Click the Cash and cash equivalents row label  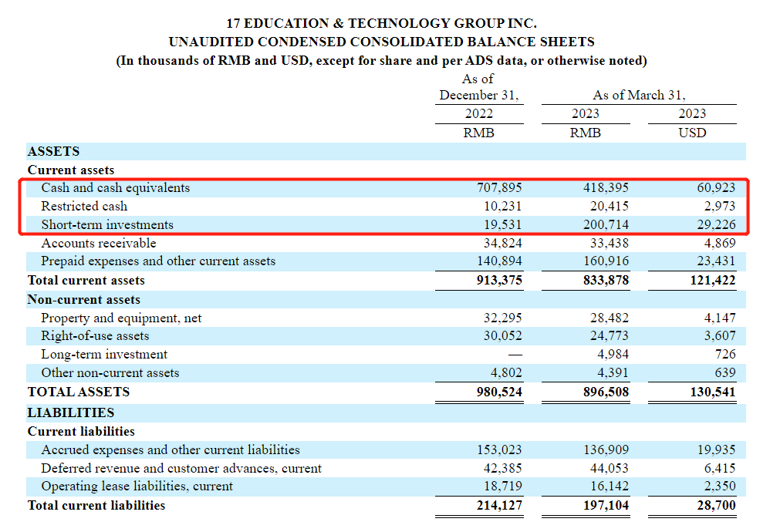tap(115, 187)
